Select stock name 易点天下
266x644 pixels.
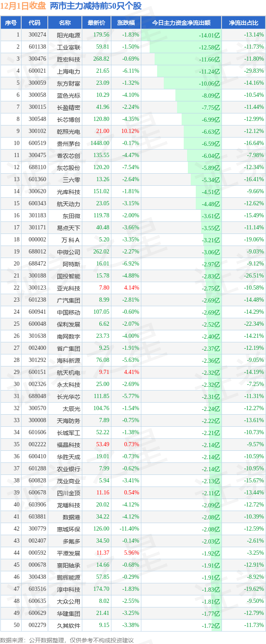pos(69,228)
